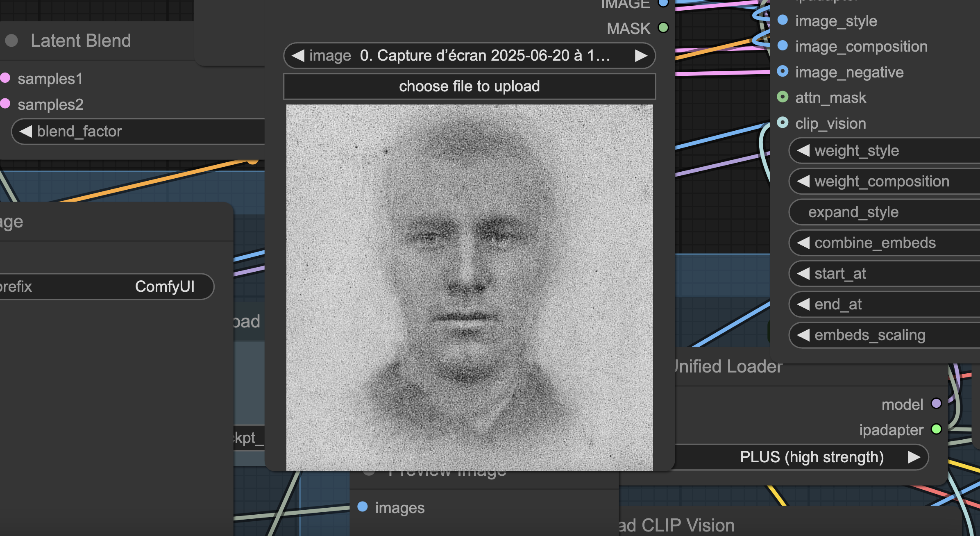Select next image with right arrow

tap(641, 55)
